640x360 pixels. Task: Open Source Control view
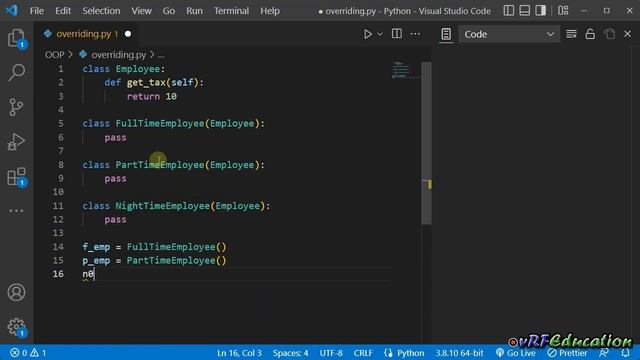[x=16, y=107]
